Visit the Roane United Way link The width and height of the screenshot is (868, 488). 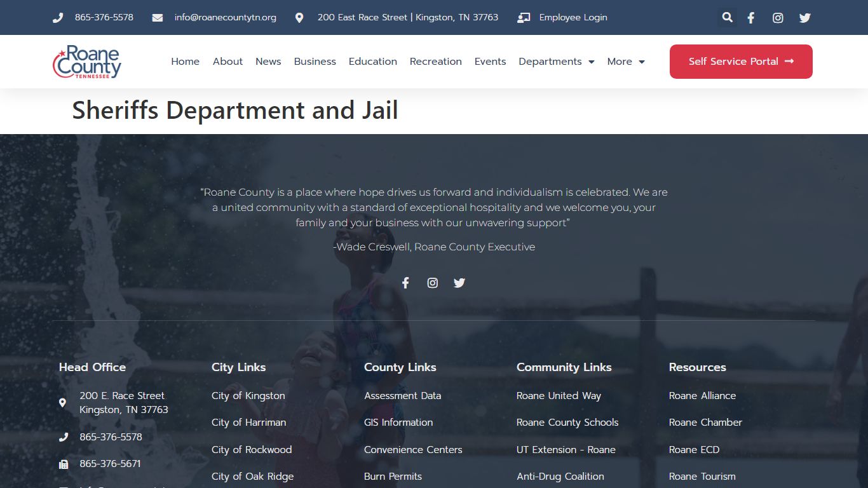pos(558,395)
